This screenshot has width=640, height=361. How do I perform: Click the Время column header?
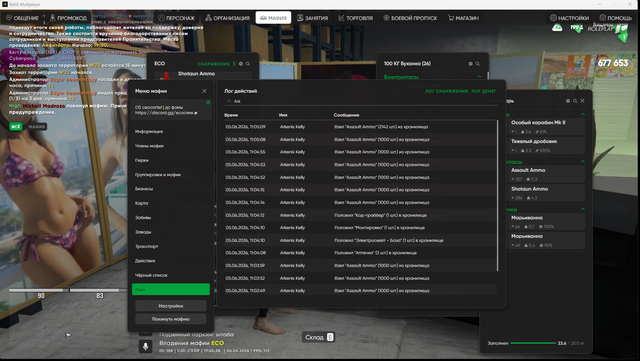(x=231, y=115)
